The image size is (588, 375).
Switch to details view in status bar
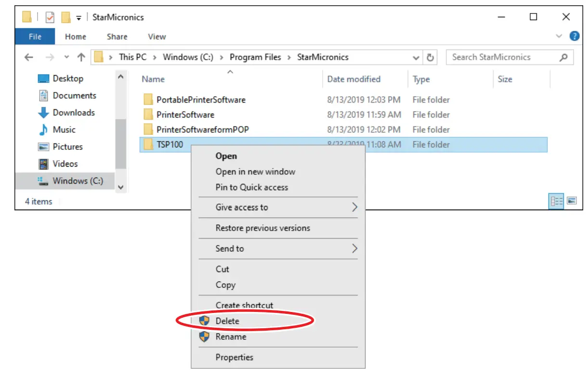556,201
